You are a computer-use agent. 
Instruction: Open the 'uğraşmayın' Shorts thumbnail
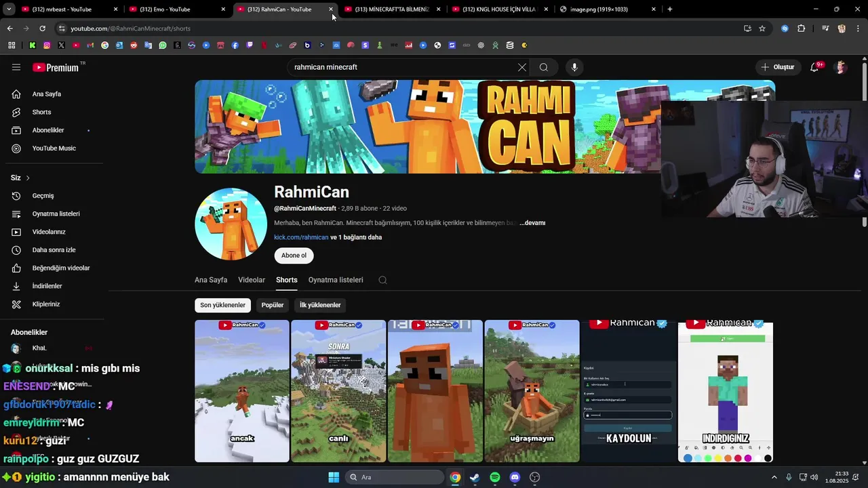pos(532,391)
